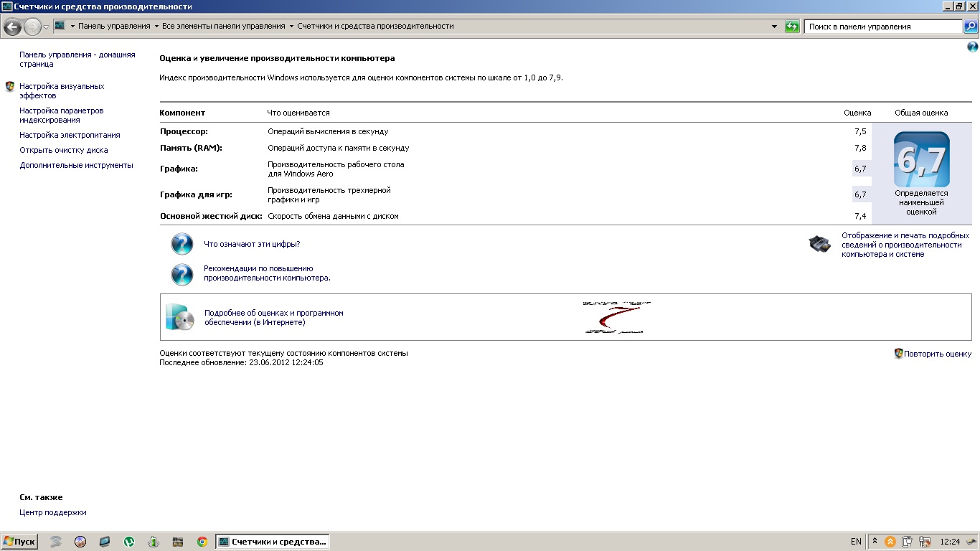The image size is (980, 551).
Task: Select Все элементы панели управления breadcrumb
Action: (x=224, y=26)
